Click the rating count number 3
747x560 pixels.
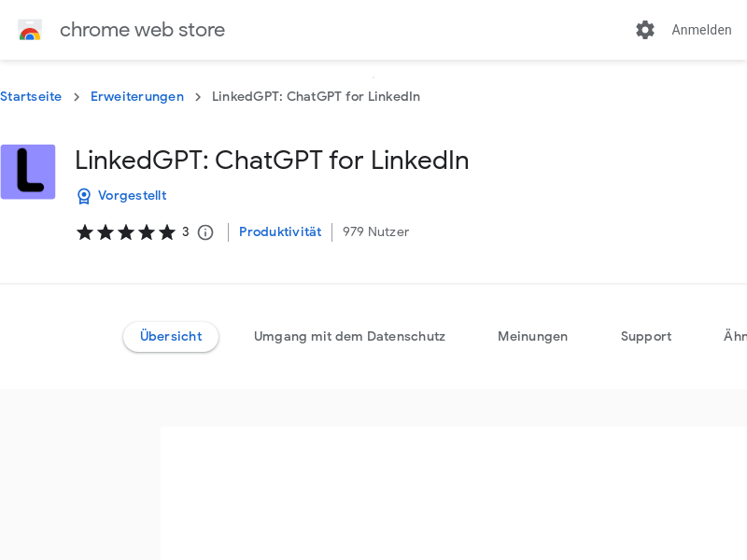click(185, 231)
